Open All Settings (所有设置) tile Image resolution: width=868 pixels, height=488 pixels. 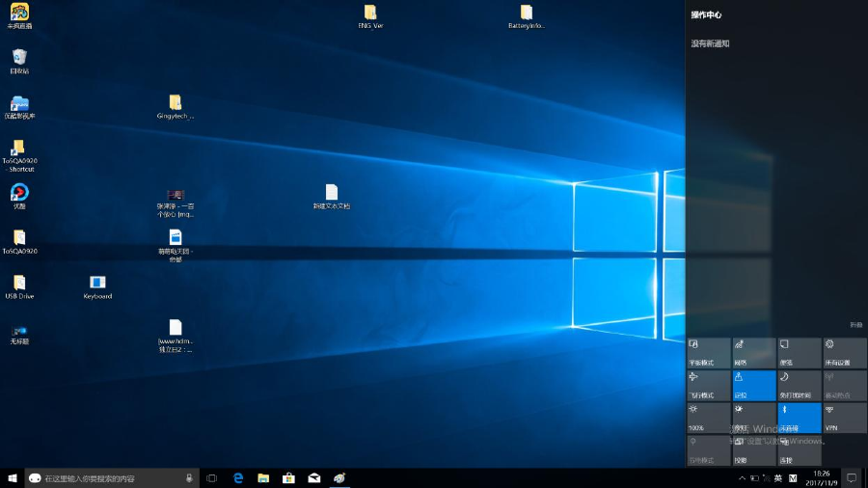coord(844,352)
